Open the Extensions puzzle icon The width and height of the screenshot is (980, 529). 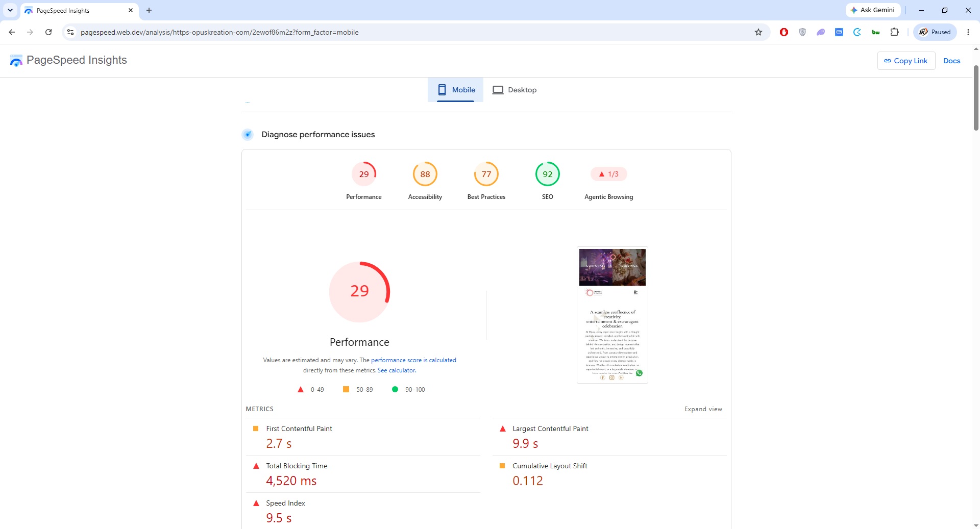pos(894,32)
